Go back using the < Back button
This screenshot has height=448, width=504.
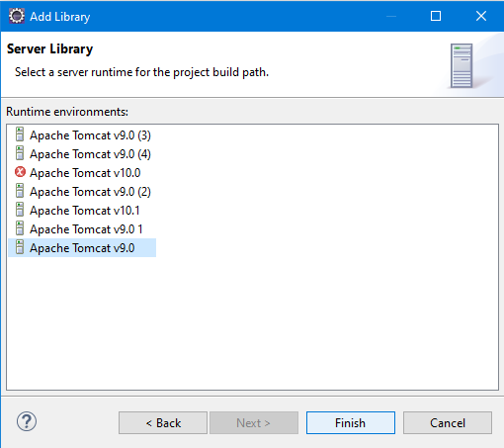click(x=163, y=423)
